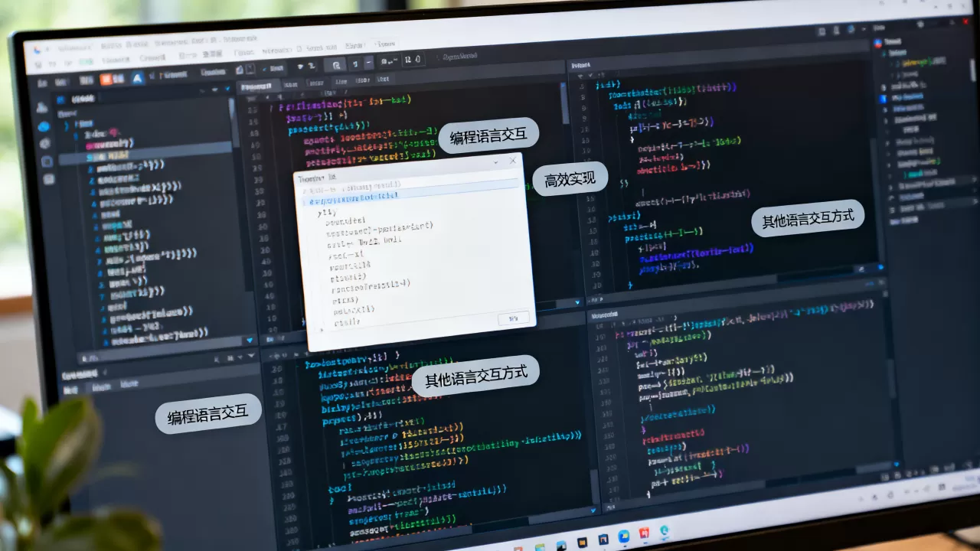Open the blue round icon on the taskbar
980x551 pixels.
tap(624, 535)
